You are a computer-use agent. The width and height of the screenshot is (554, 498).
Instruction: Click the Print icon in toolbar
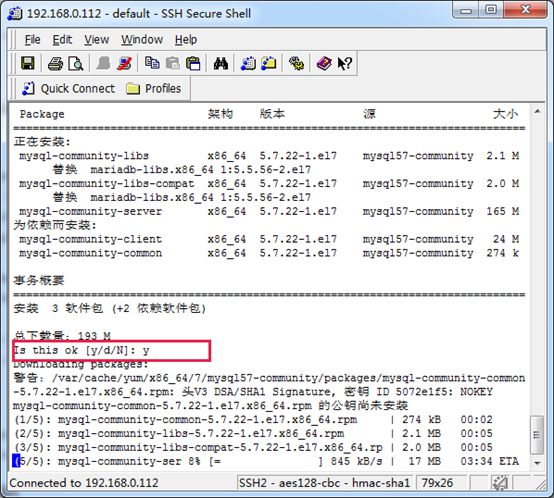pyautogui.click(x=55, y=64)
